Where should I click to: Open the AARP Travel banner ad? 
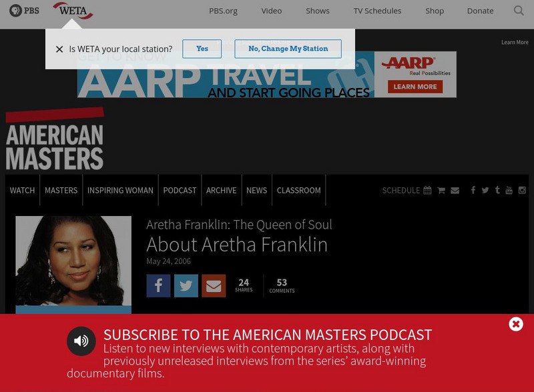[x=266, y=75]
